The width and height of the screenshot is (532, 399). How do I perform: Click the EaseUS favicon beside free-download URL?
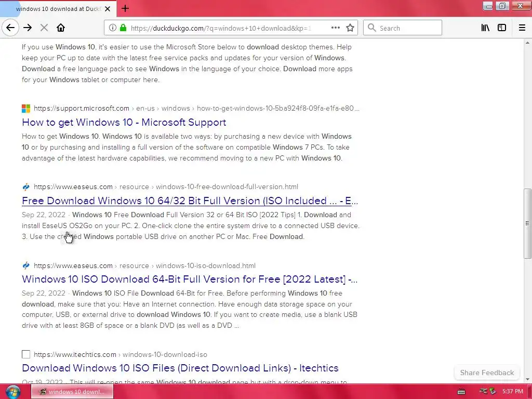coord(26,187)
